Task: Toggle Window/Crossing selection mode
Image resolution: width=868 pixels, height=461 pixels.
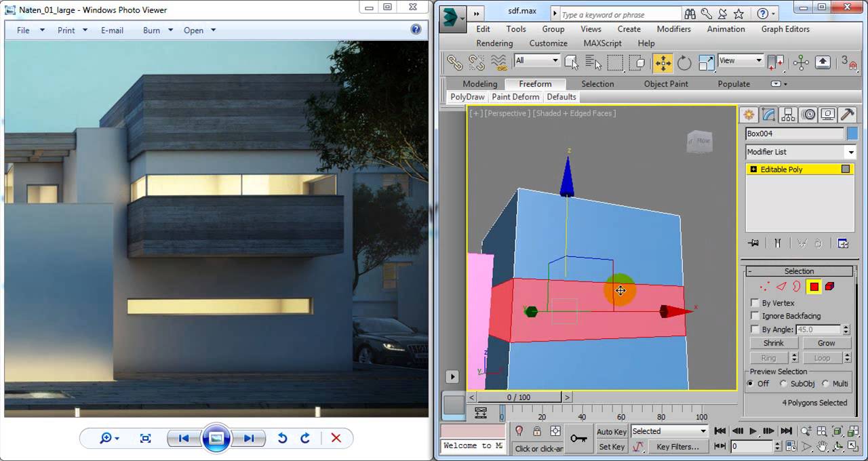Action: click(637, 62)
